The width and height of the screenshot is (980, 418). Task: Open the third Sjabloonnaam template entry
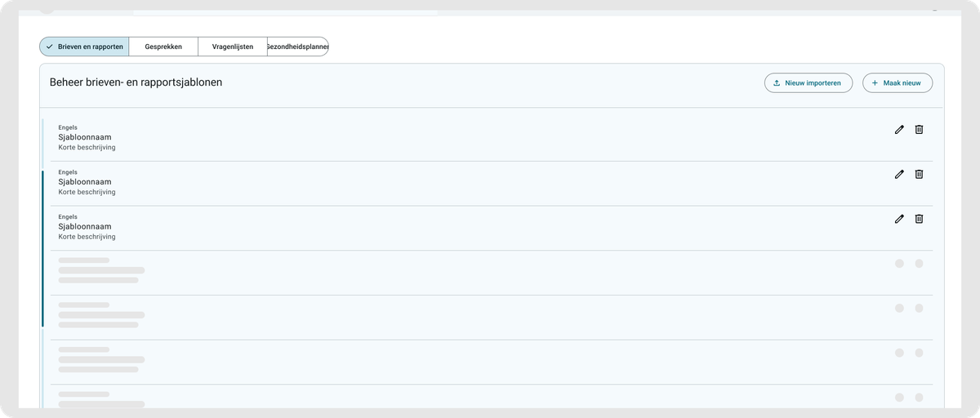(x=85, y=227)
